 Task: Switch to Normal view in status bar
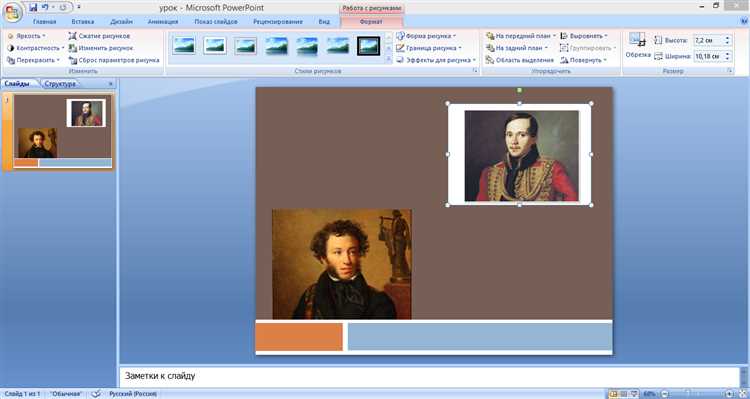coord(613,394)
